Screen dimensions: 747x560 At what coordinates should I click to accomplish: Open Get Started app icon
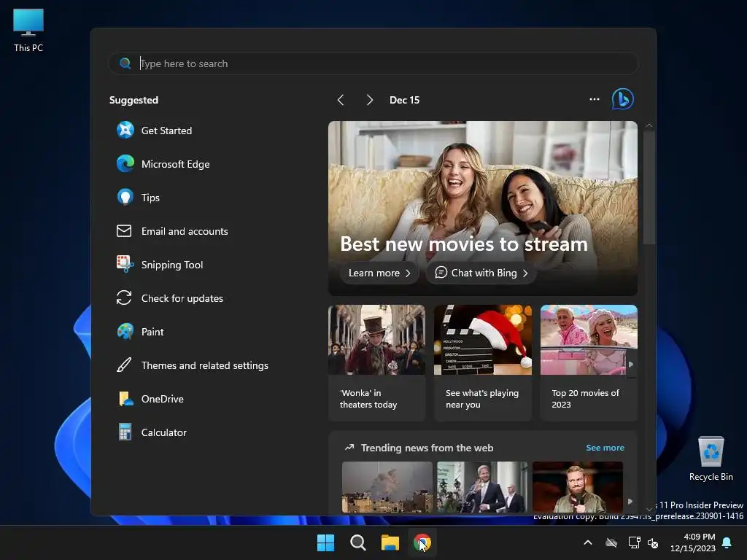point(125,130)
